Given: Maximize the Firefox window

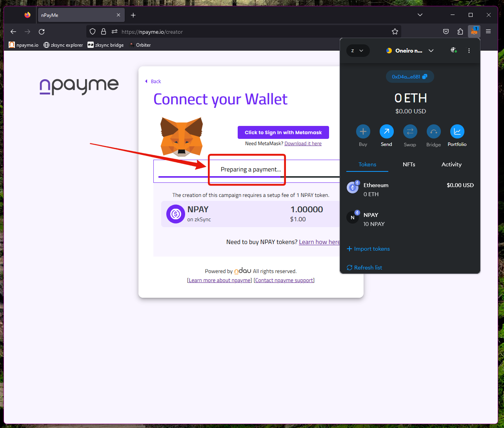Looking at the screenshot, I should coord(471,15).
